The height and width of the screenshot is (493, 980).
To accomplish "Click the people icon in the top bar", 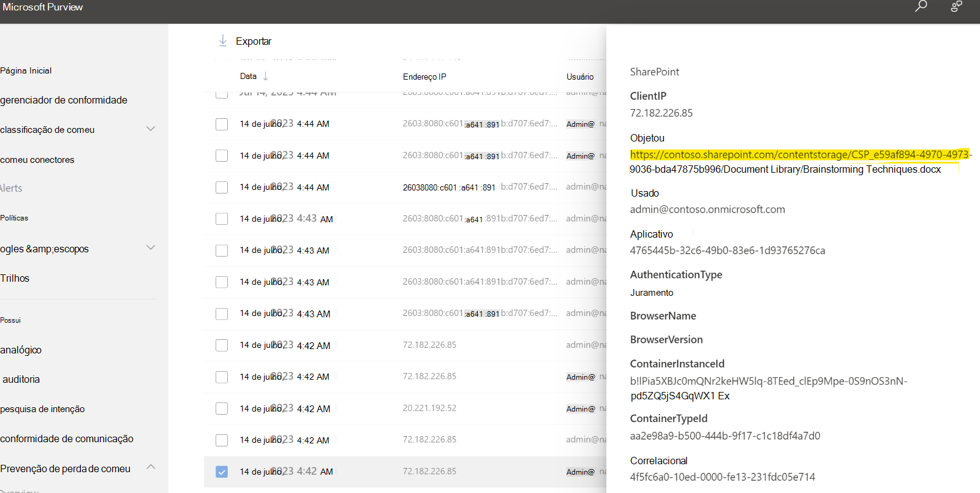I will coord(956,7).
